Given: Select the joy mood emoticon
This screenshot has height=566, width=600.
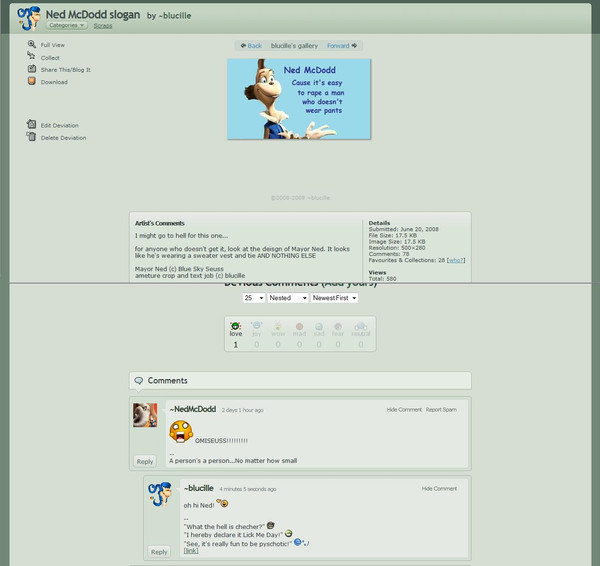Looking at the screenshot, I should (x=256, y=326).
